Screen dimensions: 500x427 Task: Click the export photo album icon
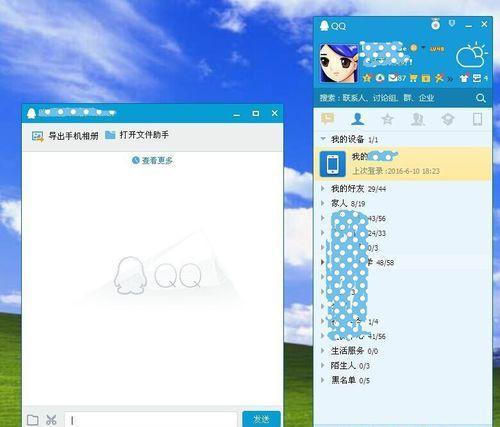click(38, 136)
